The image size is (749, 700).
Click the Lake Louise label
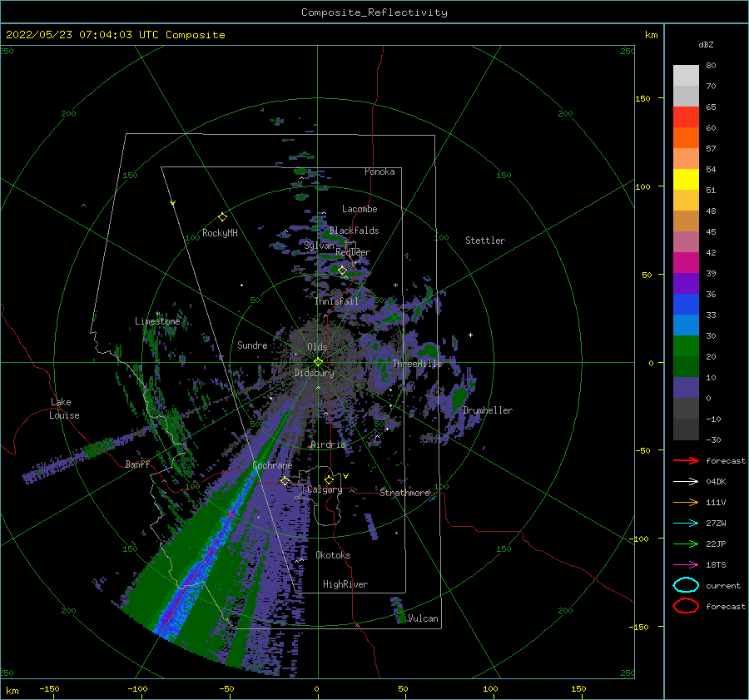pyautogui.click(x=64, y=409)
